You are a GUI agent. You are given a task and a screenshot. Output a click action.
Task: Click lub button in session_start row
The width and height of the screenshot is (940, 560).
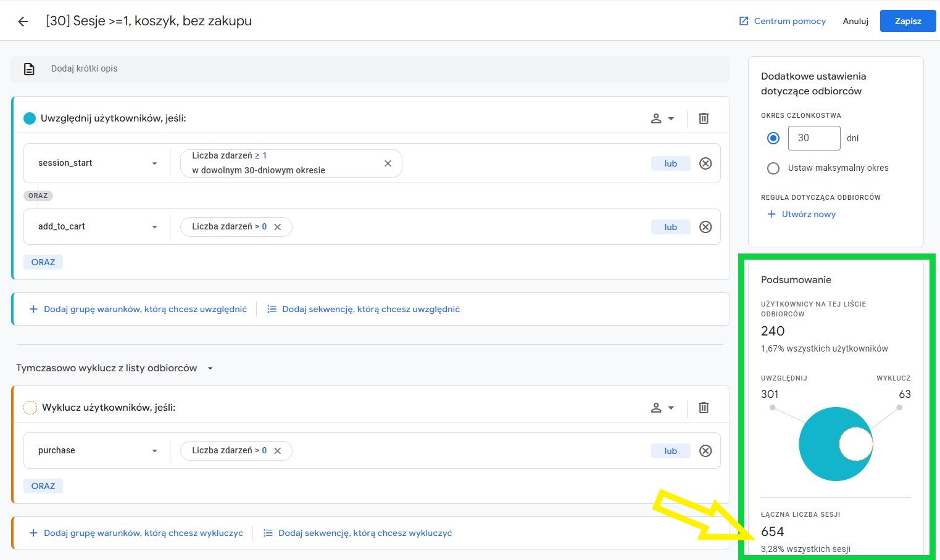[670, 163]
